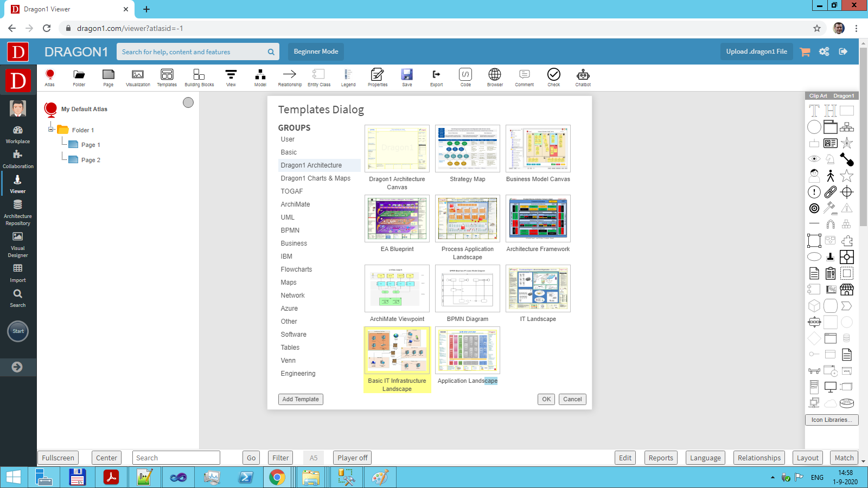This screenshot has height=488, width=868.
Task: Click the Comment toolbar icon
Action: [x=524, y=78]
